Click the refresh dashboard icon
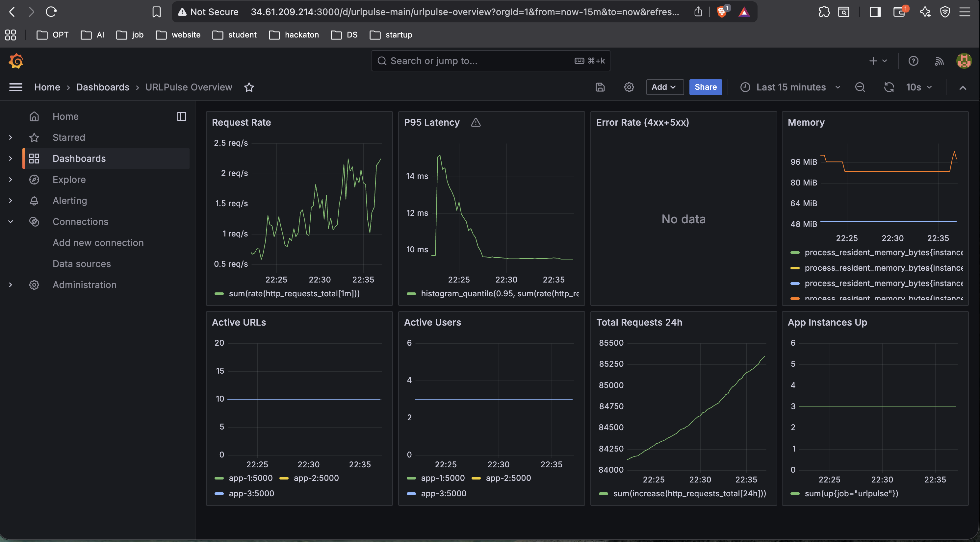980x542 pixels. (x=889, y=87)
